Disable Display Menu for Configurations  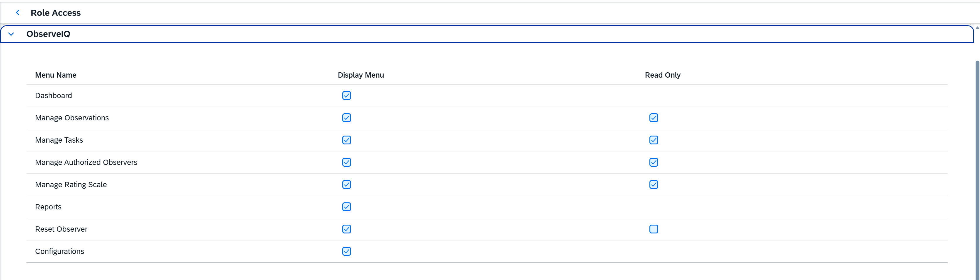(346, 252)
